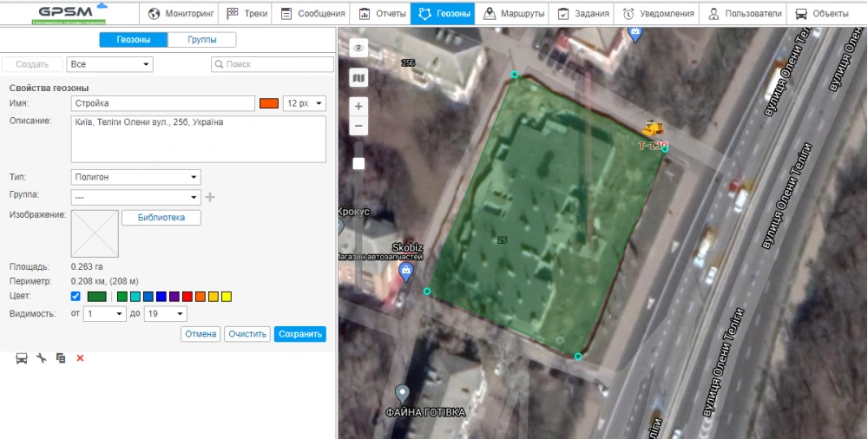Click the plus icon to add group

[210, 197]
